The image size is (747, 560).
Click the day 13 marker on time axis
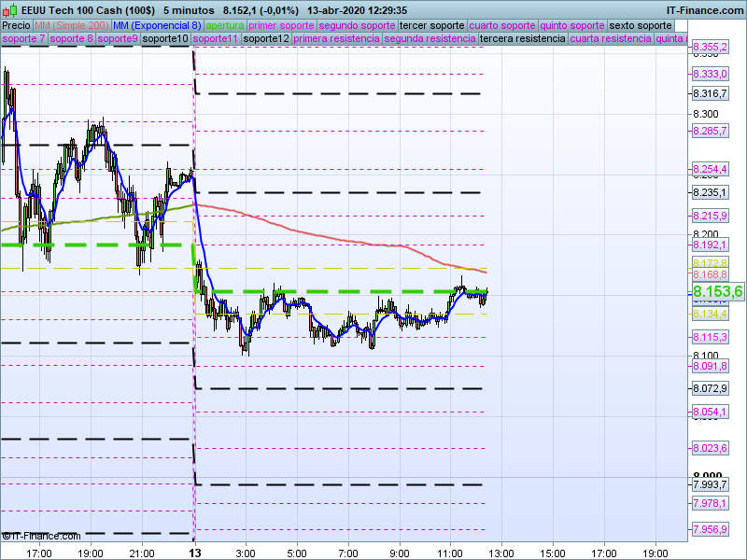[x=195, y=553]
